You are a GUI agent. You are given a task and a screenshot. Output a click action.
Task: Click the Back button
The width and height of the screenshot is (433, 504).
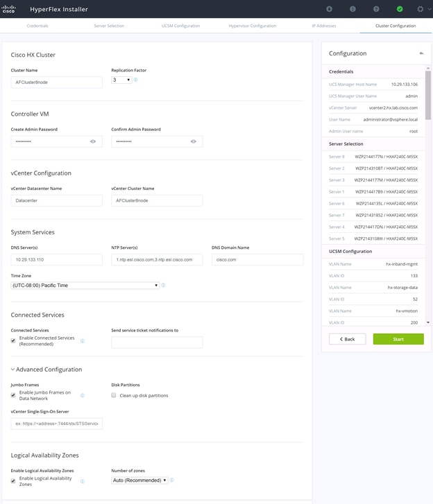click(348, 339)
